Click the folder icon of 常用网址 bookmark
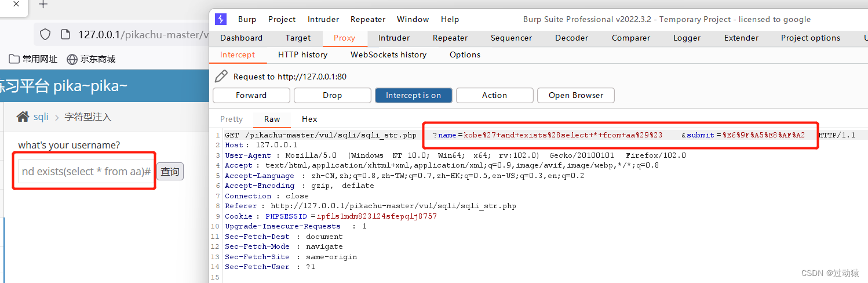The image size is (868, 283). [14, 59]
